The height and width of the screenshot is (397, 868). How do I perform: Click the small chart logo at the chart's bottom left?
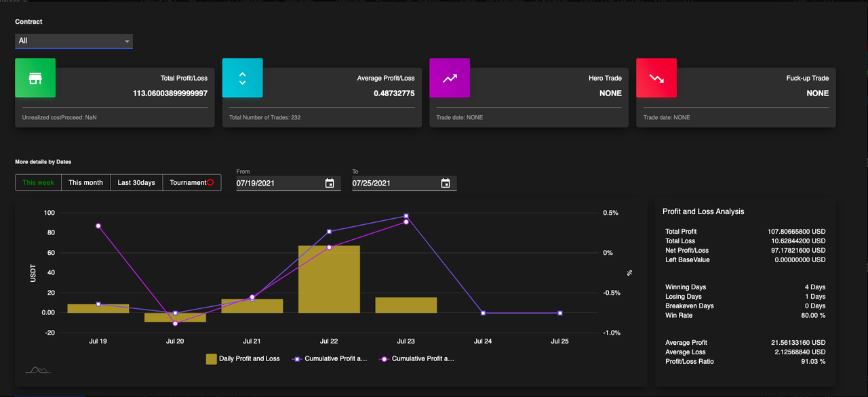[38, 369]
